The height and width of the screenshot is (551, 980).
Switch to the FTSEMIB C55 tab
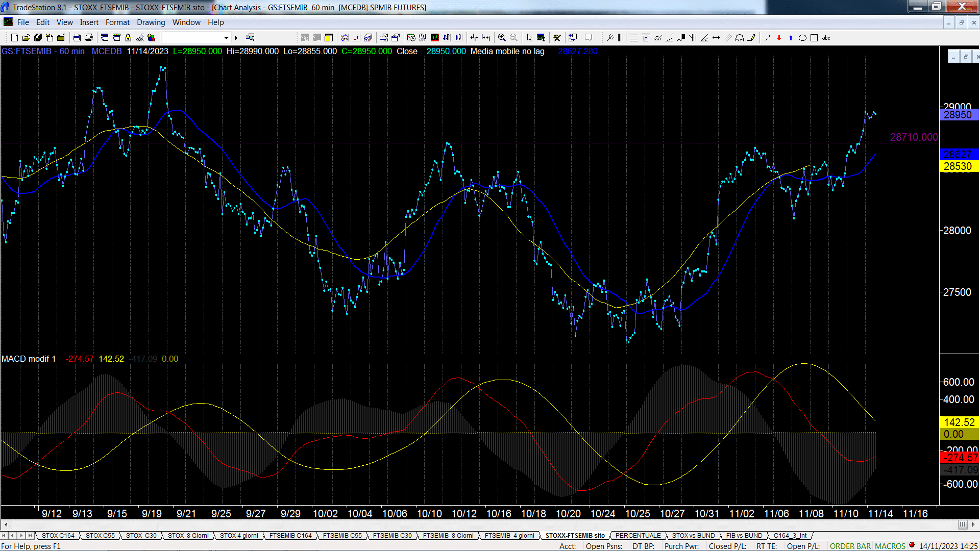pos(342,535)
